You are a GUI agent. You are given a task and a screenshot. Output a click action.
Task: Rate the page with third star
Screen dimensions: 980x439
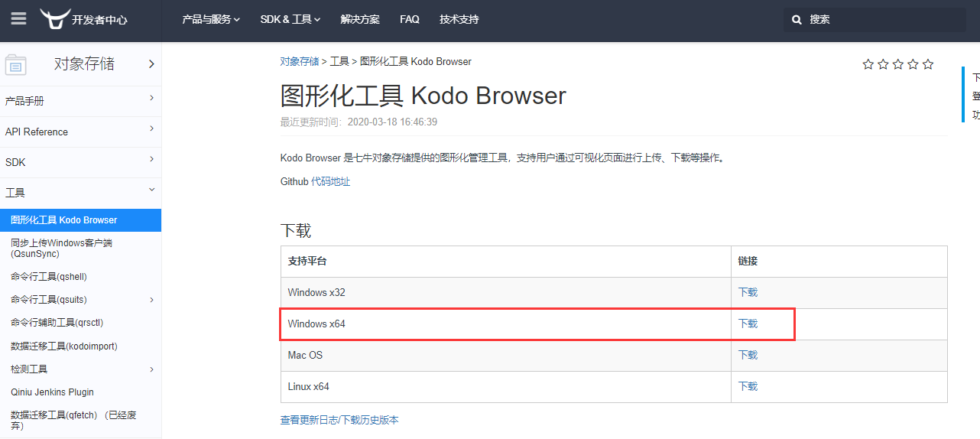(x=897, y=64)
